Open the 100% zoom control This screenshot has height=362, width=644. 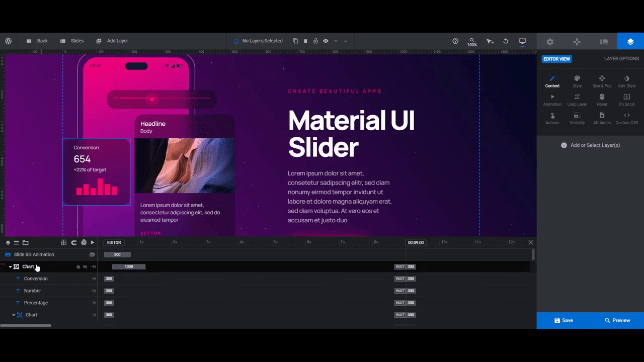pyautogui.click(x=472, y=42)
